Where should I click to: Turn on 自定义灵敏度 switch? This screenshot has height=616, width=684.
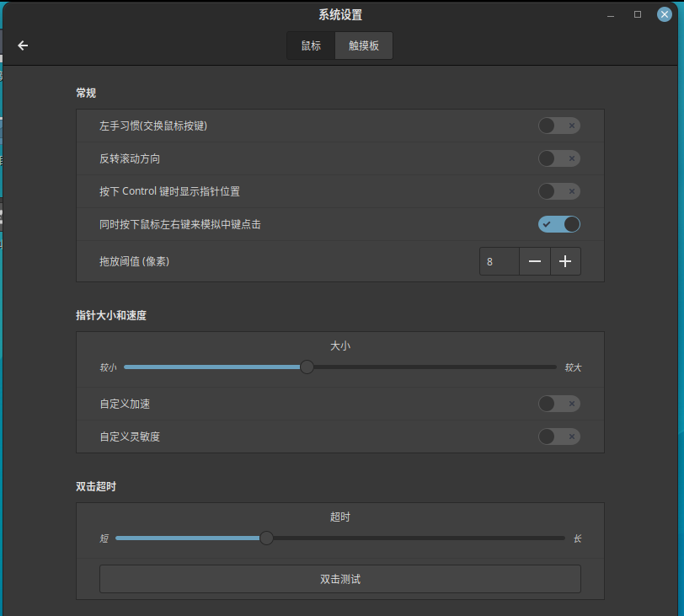(559, 437)
